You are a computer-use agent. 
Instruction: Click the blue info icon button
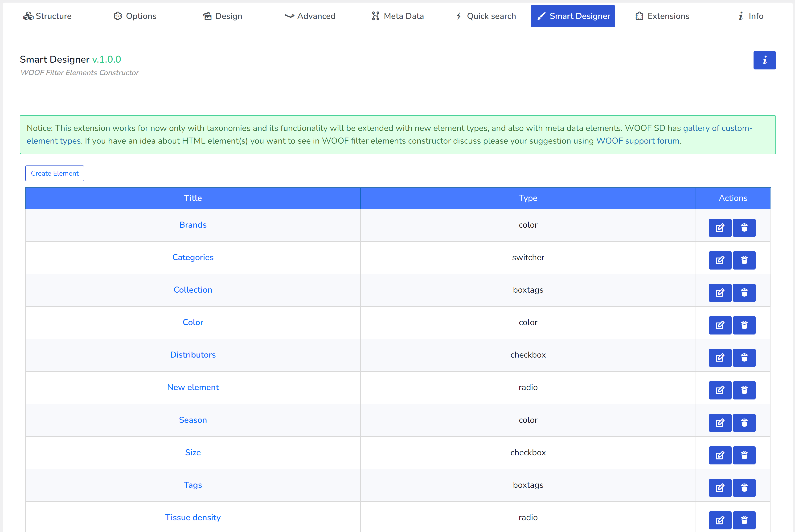click(764, 60)
